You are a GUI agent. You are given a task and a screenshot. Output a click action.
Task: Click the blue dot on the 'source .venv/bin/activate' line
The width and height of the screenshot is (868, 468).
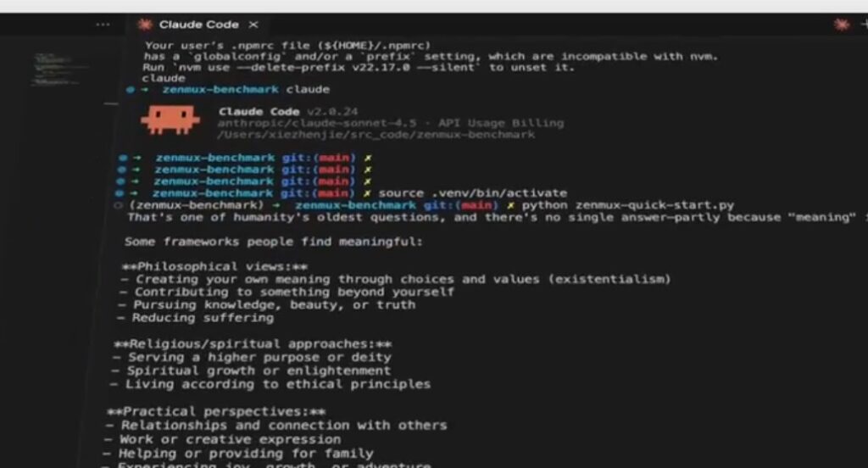tap(119, 193)
